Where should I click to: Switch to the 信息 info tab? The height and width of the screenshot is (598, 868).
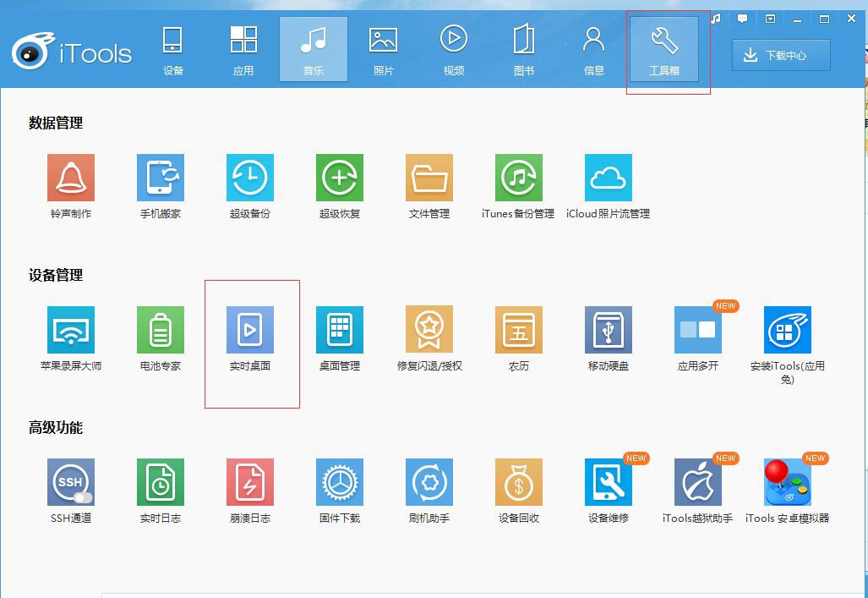(x=594, y=50)
